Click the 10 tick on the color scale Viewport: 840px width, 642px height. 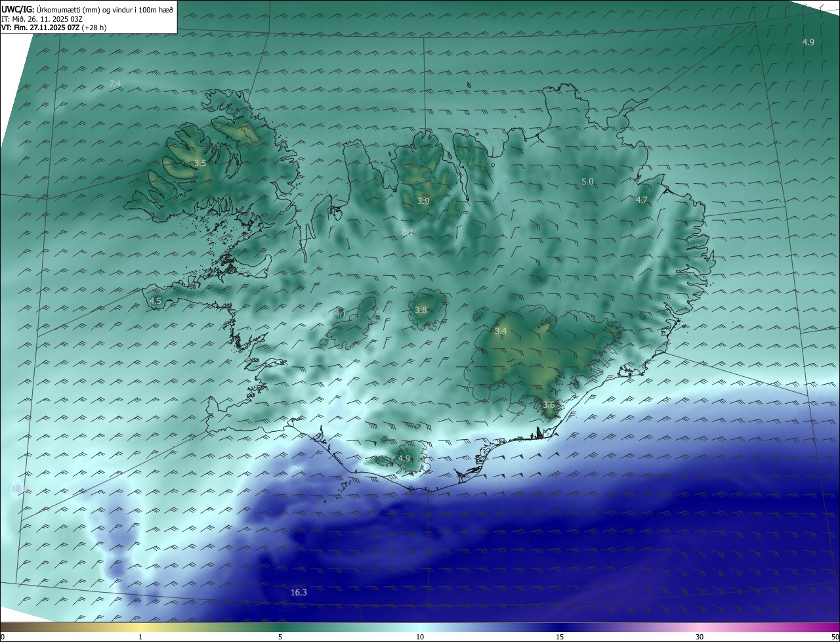[420, 637]
